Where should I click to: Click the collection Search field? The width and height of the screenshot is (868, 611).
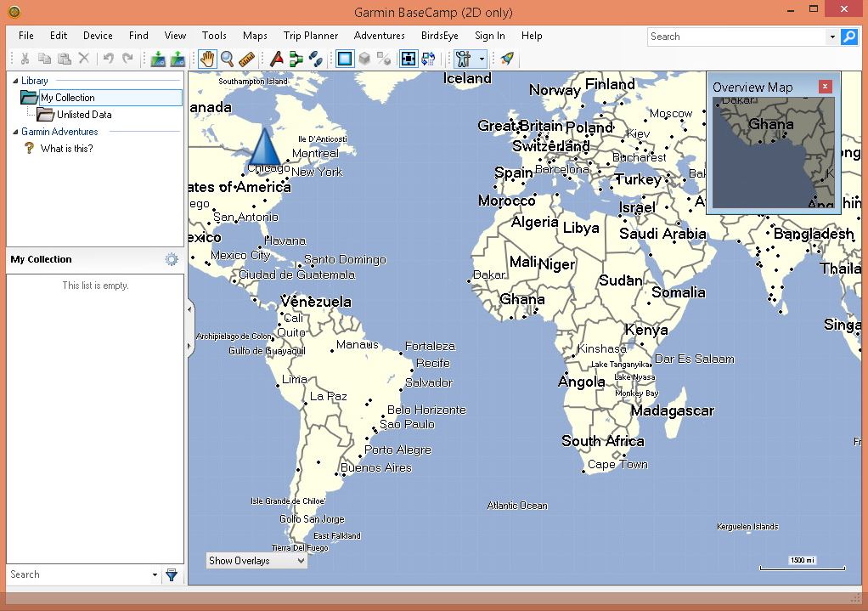78,574
